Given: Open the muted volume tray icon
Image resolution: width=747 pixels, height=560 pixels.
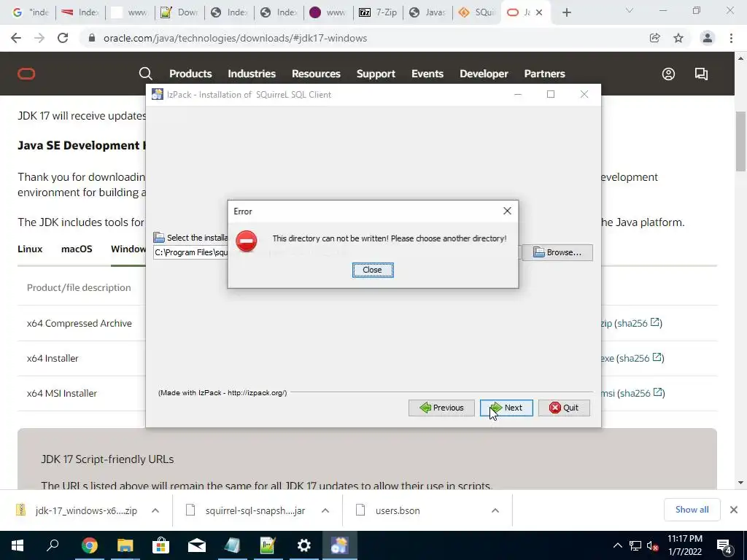Looking at the screenshot, I should click(x=652, y=545).
